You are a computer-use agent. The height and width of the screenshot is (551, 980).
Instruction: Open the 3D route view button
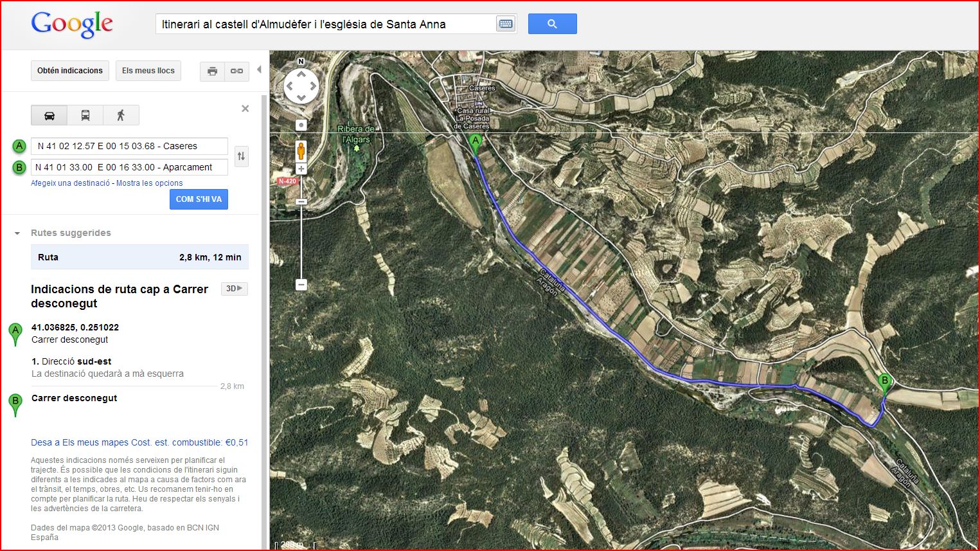coord(234,289)
